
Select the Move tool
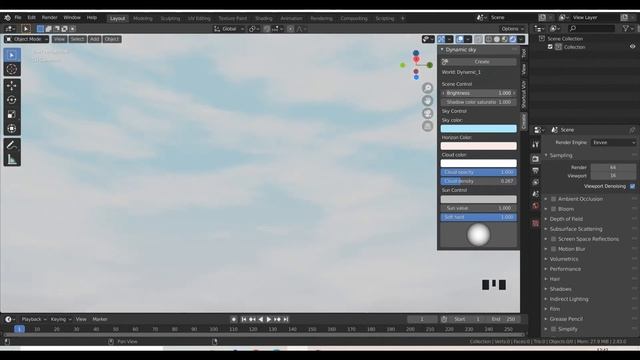pos(12,85)
